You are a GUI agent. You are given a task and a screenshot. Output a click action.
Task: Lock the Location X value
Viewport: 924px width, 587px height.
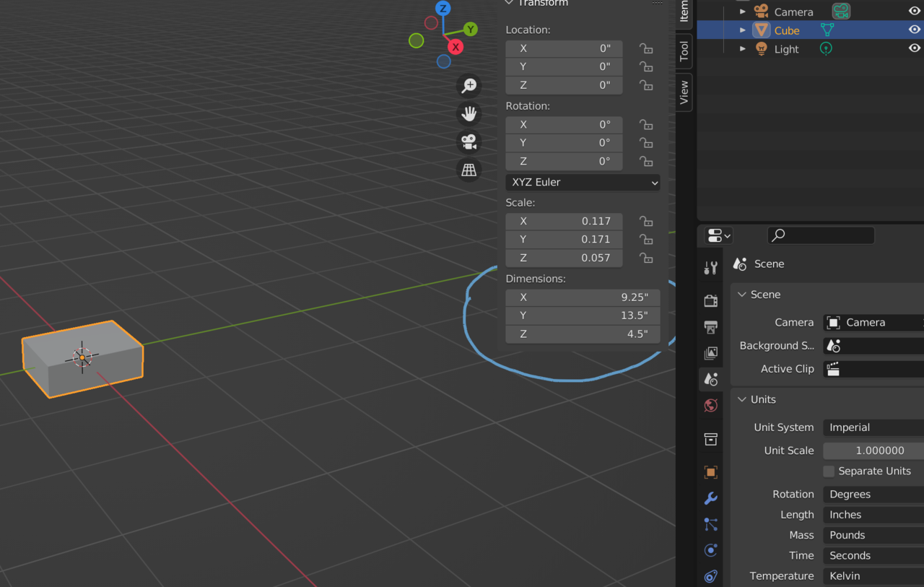(x=646, y=48)
